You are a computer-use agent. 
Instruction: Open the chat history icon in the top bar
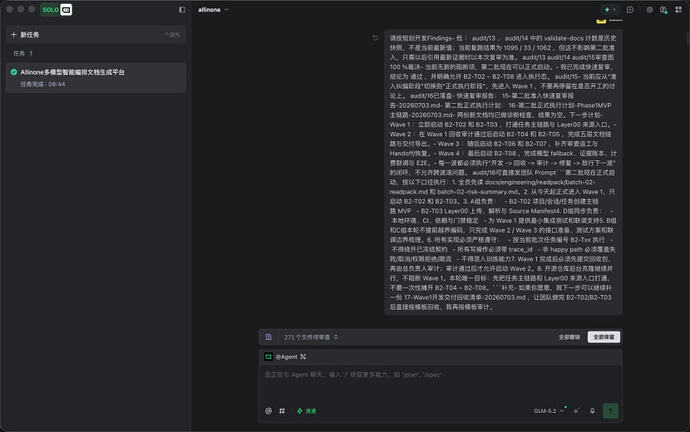(x=630, y=10)
